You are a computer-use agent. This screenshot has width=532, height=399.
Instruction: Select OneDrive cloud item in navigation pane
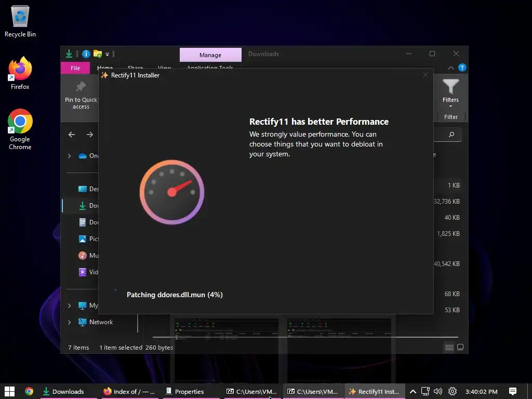coord(88,156)
